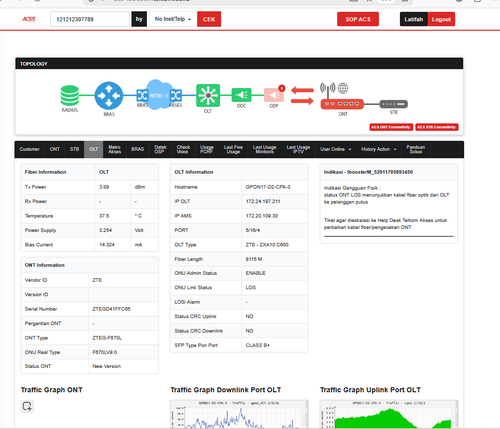Image resolution: width=500 pixels, height=429 pixels.
Task: Switch to the ONT tab
Action: 55,149
